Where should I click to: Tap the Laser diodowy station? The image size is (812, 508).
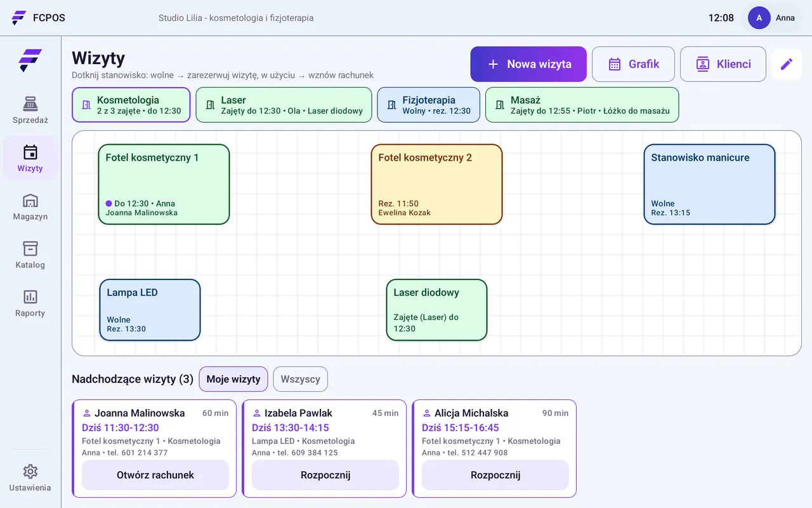click(x=436, y=310)
